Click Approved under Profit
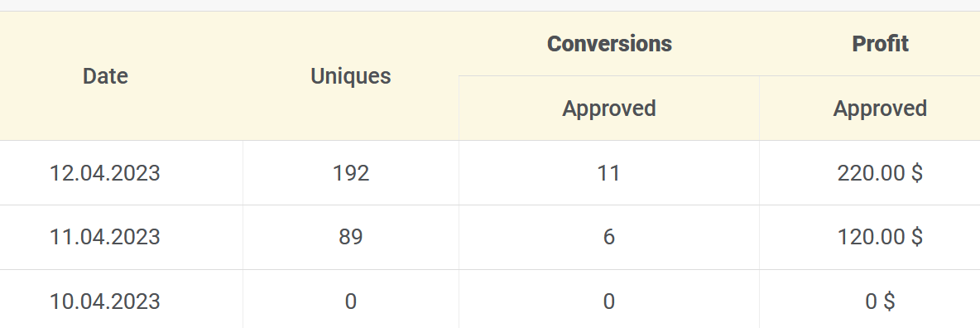980x328 pixels. 880,109
